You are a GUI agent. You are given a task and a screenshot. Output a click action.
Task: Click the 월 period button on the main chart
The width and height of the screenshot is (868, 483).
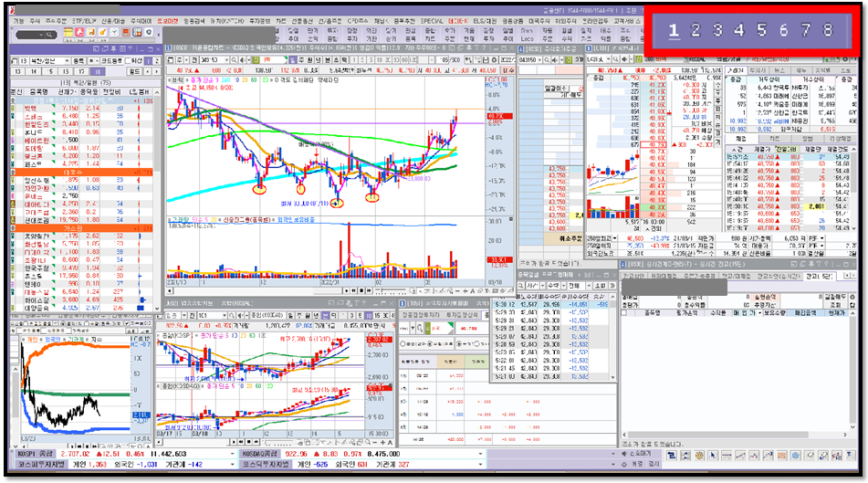pos(310,60)
